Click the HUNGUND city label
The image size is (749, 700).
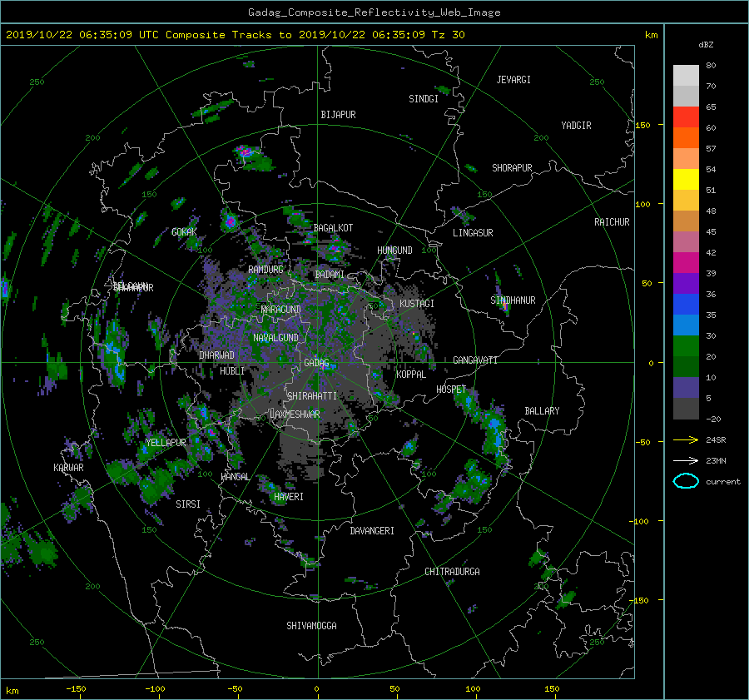[394, 251]
